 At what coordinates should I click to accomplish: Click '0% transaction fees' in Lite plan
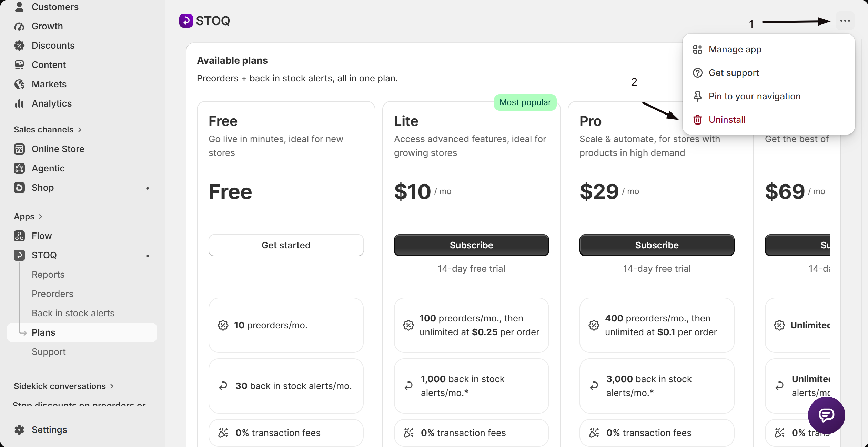[x=464, y=433]
